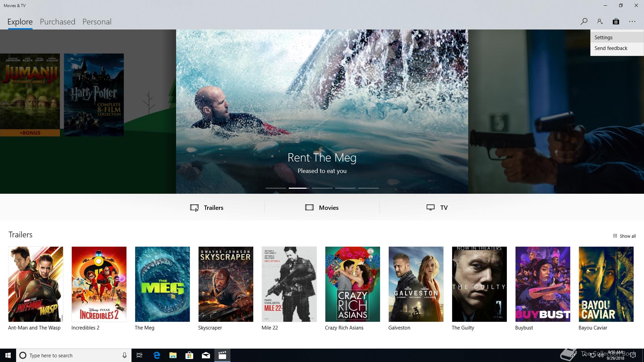Open the Galveston trailer poster

point(416,284)
